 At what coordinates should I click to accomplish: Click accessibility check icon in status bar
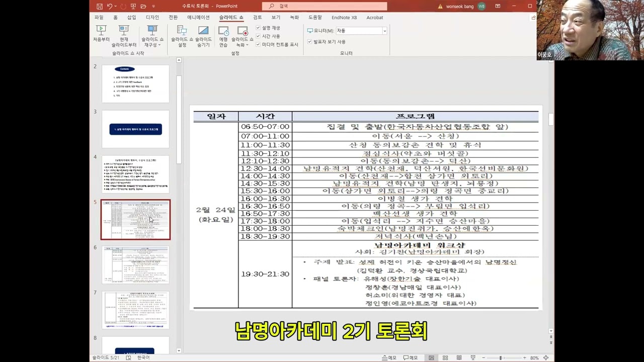pyautogui.click(x=129, y=357)
